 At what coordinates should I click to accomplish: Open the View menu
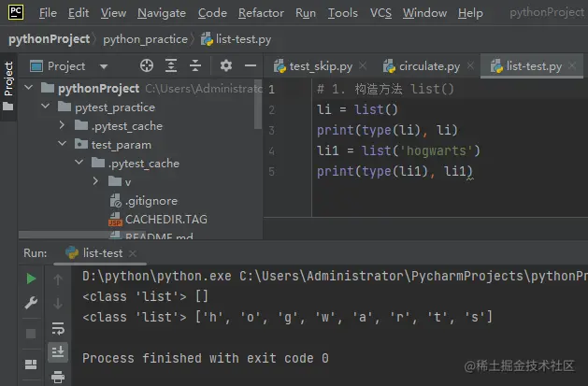113,13
